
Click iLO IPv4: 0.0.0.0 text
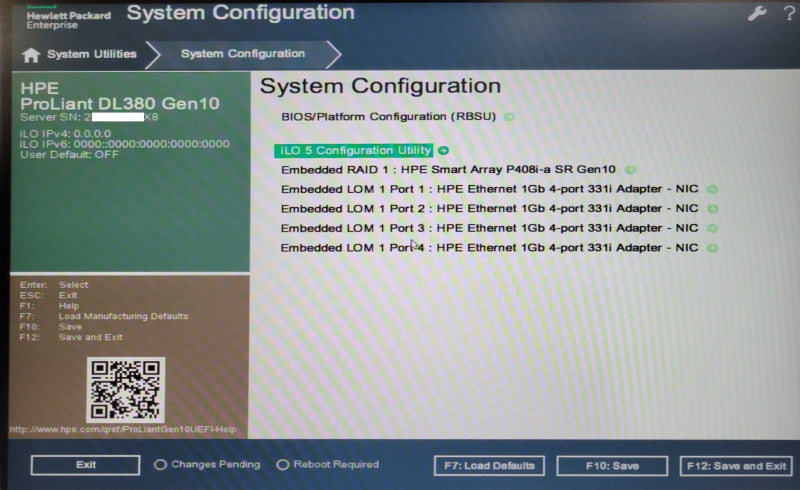coord(65,134)
